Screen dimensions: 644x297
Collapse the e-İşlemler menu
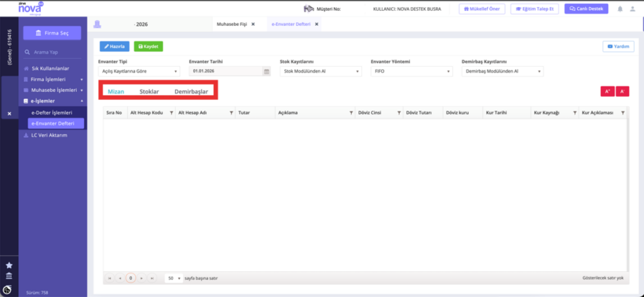point(53,101)
